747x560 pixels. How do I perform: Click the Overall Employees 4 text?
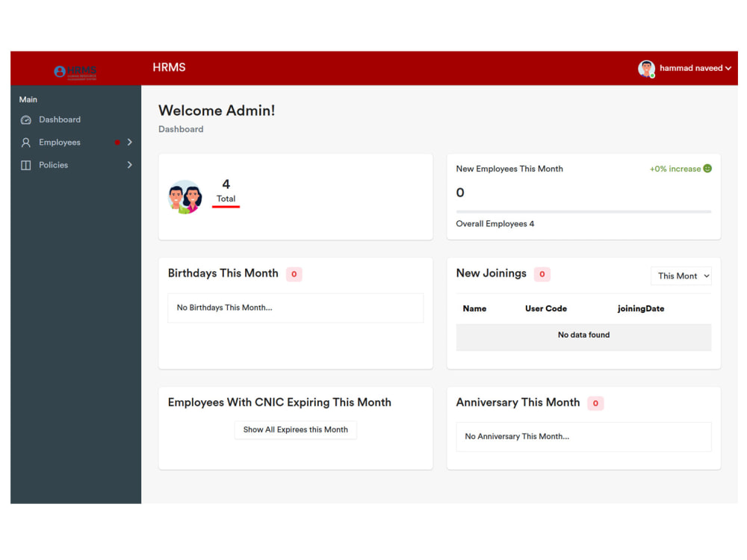point(495,224)
